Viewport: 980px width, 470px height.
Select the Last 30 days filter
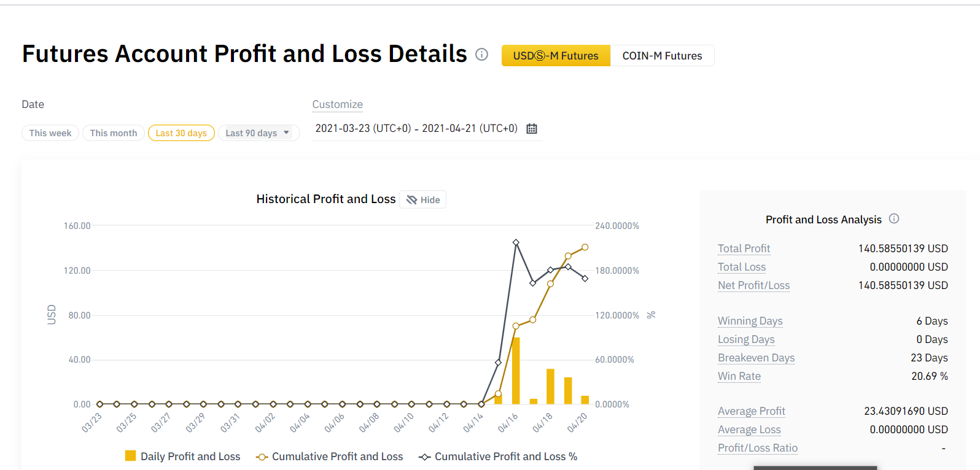pyautogui.click(x=181, y=133)
